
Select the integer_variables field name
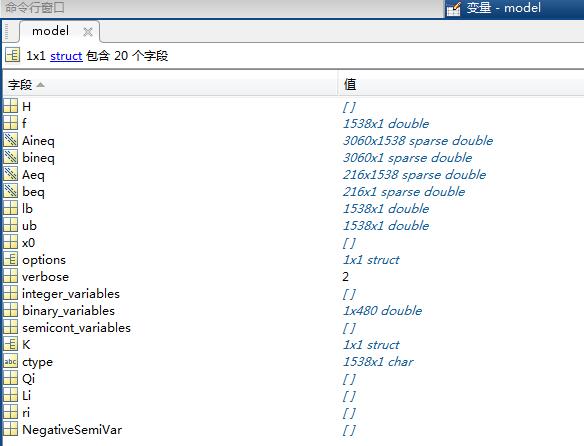click(x=71, y=294)
